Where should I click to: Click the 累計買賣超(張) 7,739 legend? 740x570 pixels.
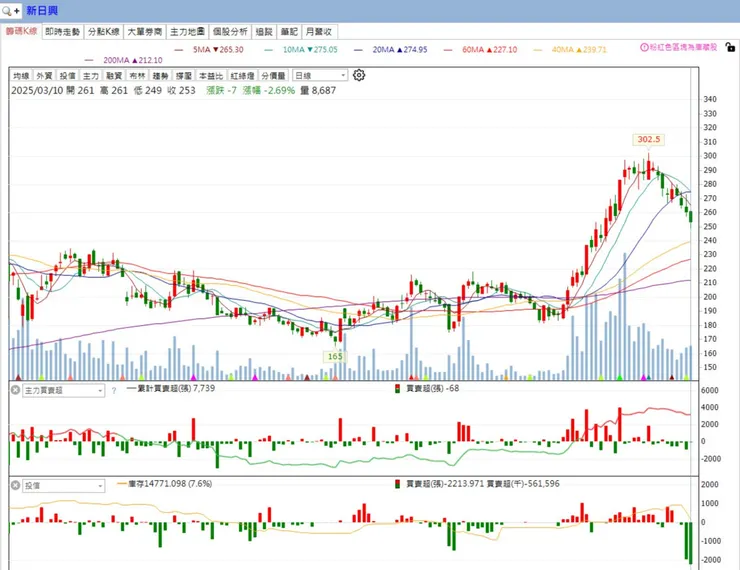tap(171, 388)
